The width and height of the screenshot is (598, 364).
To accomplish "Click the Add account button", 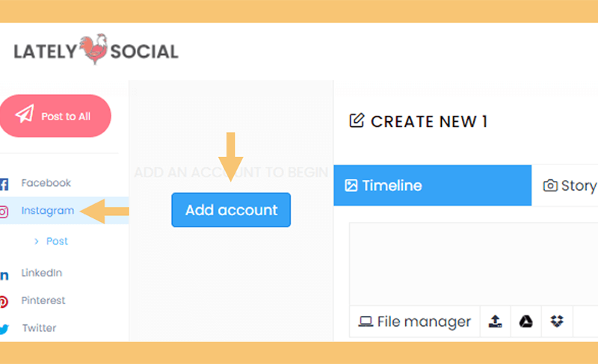I will coord(231,210).
